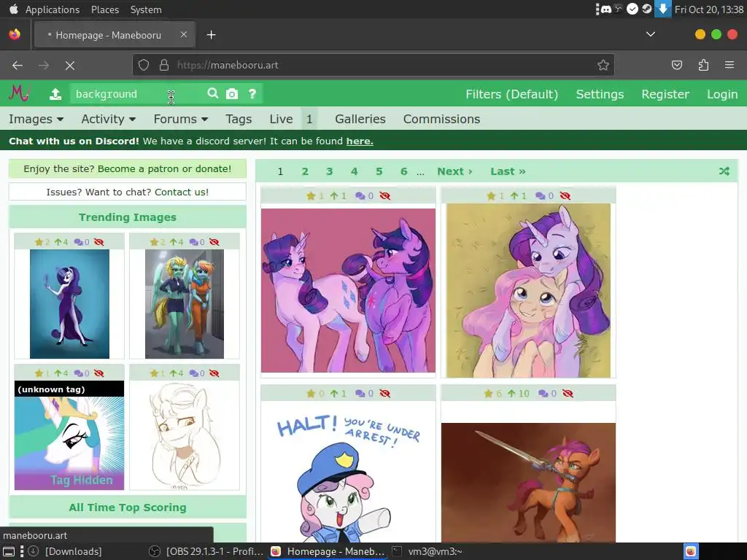Expand the Activity dropdown menu
Screen dimensions: 747x560
point(109,119)
